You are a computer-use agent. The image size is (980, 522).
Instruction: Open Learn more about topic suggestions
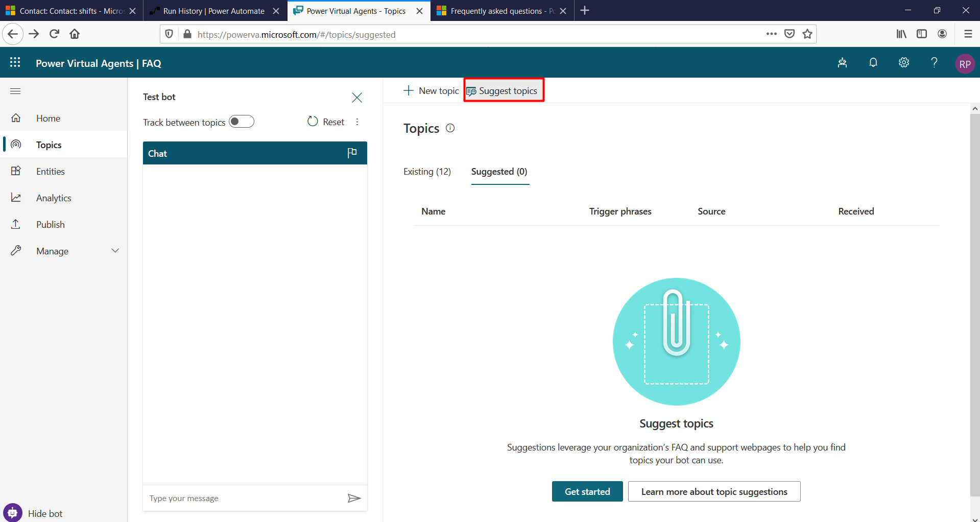coord(714,491)
